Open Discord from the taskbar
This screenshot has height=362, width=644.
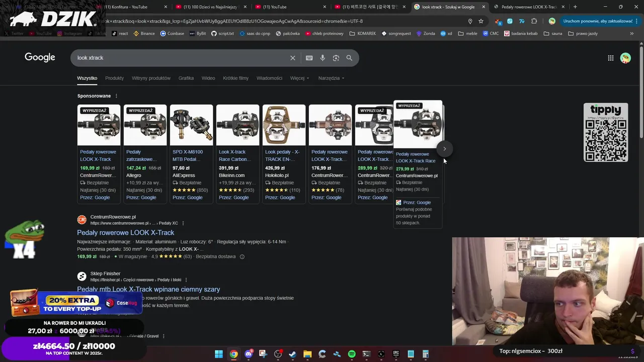pyautogui.click(x=249, y=354)
